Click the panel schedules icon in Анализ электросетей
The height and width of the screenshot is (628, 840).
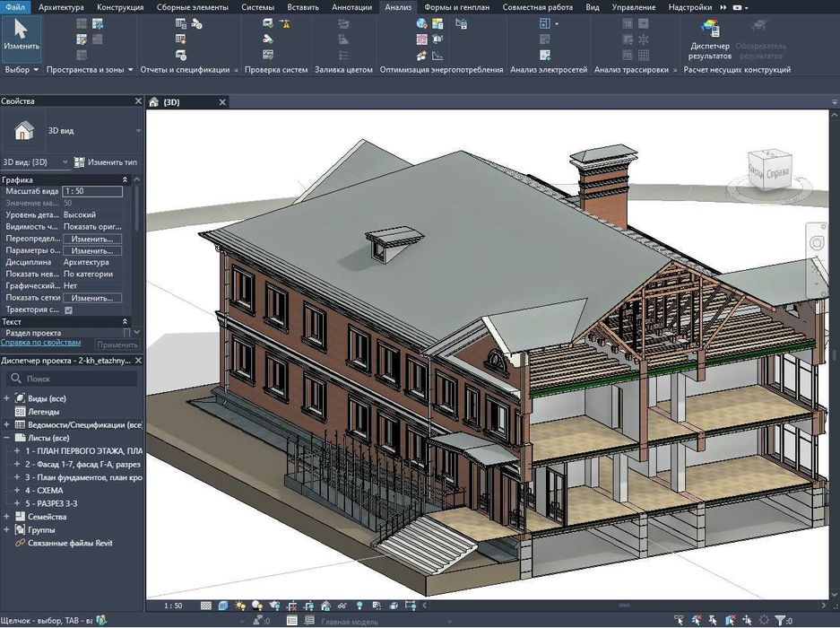tap(545, 23)
